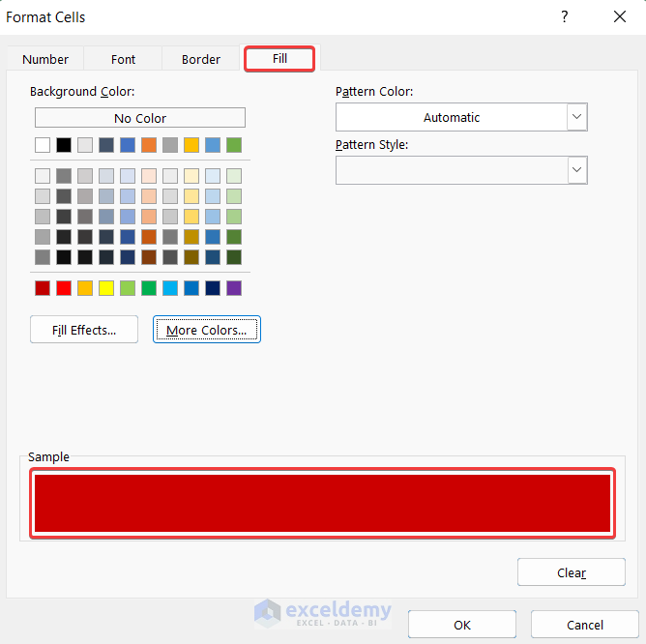The image size is (646, 644).
Task: Select the dark green shade above darkest green
Action: coord(234,237)
